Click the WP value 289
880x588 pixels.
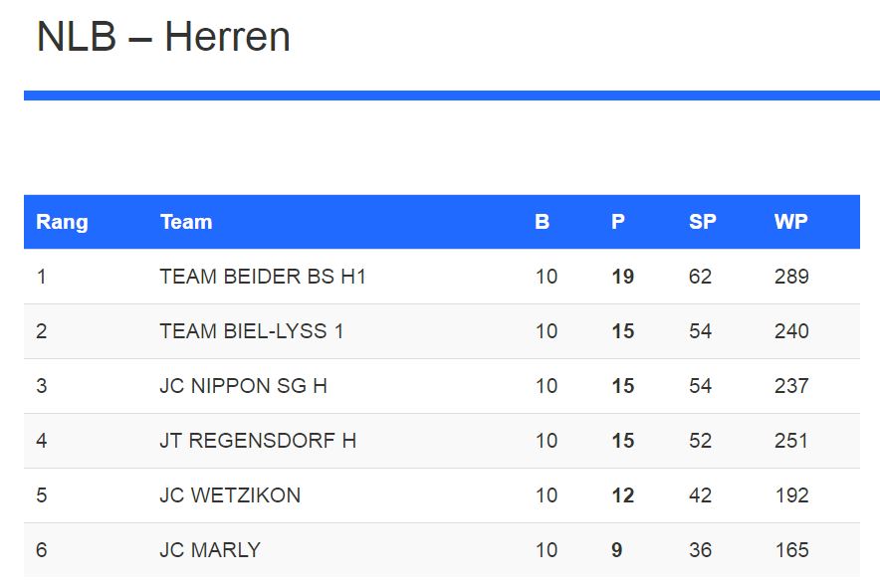791,277
